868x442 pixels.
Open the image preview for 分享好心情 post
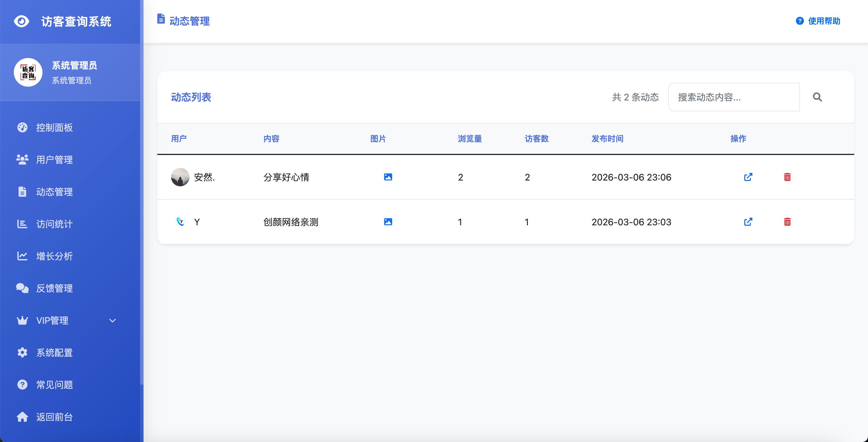tap(388, 177)
